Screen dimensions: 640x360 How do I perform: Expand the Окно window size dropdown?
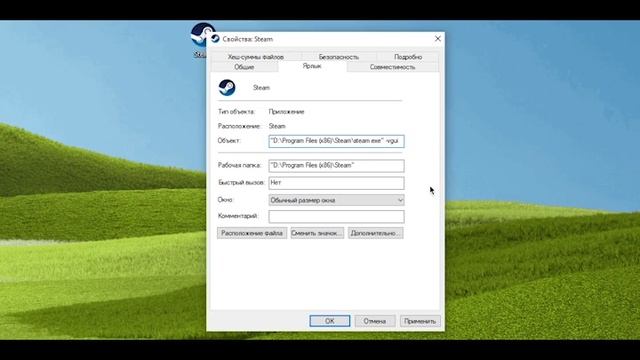336,200
